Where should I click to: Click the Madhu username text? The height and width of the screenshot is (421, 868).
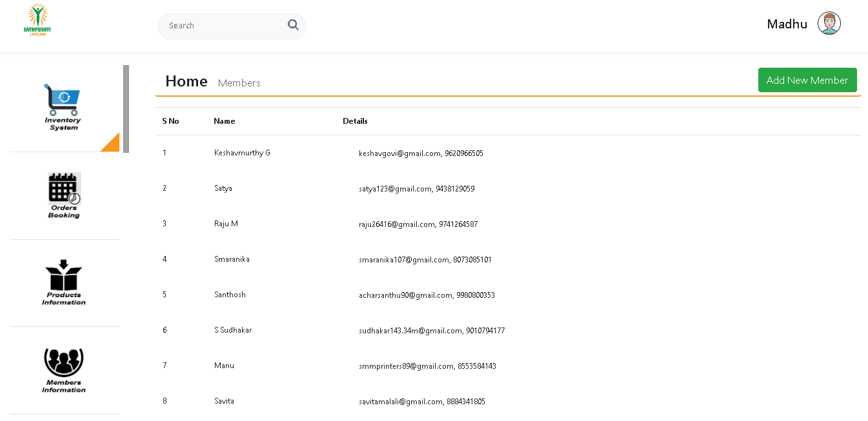coord(787,24)
